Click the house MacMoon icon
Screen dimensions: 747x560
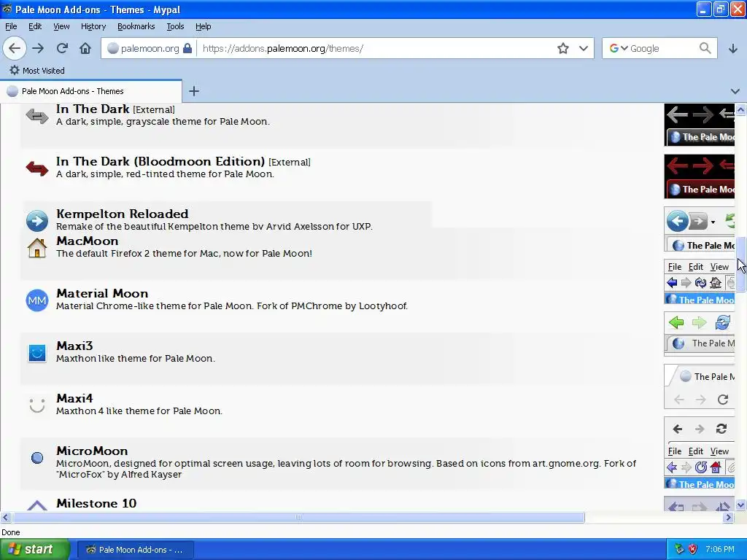coord(37,248)
